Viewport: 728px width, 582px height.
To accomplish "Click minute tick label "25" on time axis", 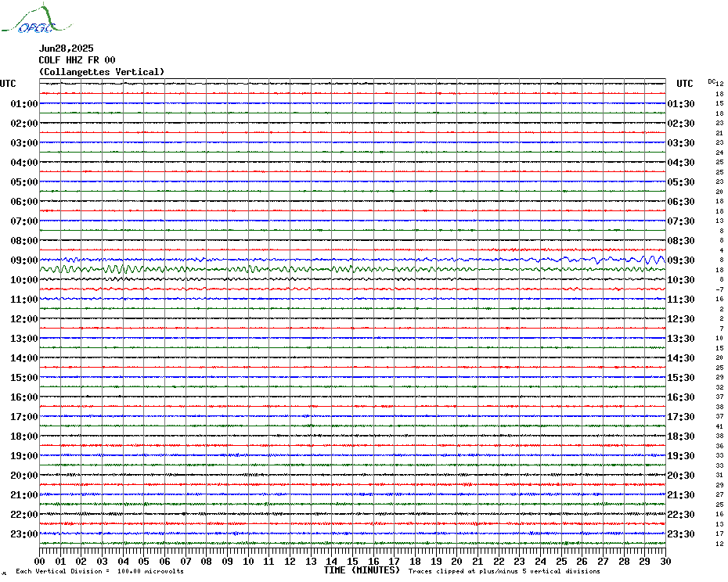I will click(561, 561).
